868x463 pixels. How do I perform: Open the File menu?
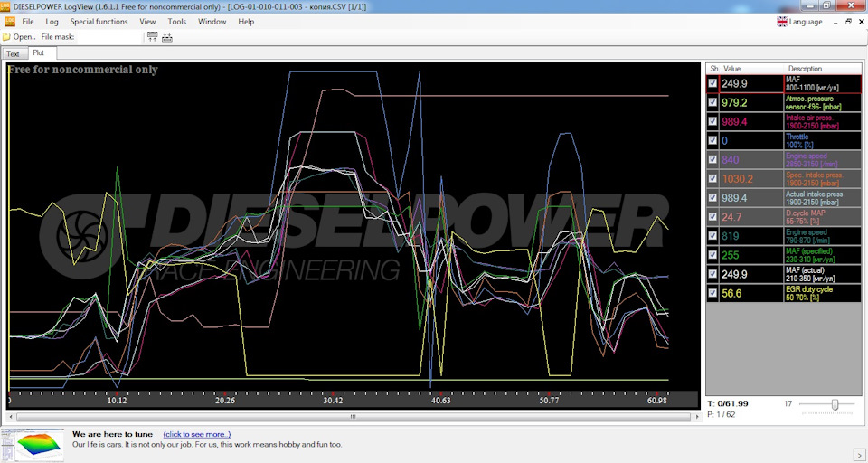(x=28, y=22)
